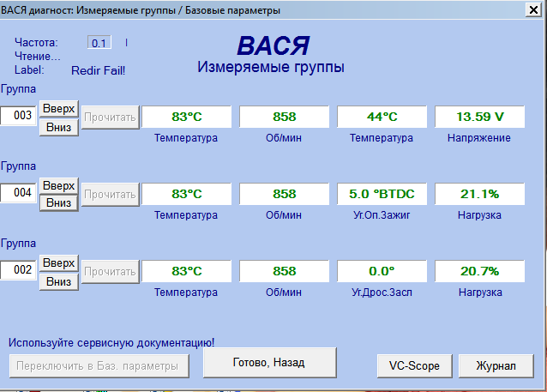Click Вниз button for group 002

(59, 281)
